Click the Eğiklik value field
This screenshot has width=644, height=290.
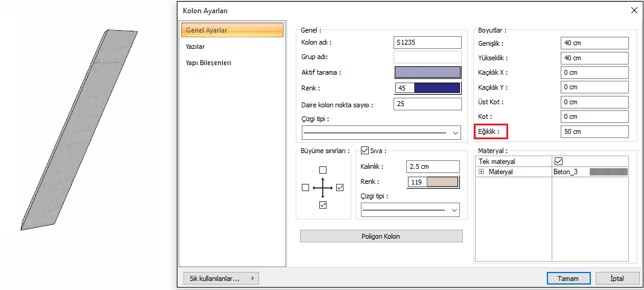point(594,131)
